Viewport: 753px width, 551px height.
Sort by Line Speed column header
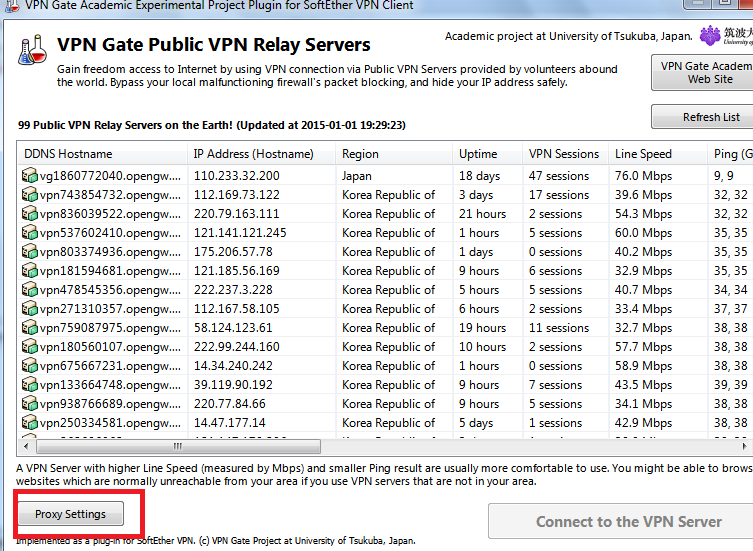coord(658,154)
